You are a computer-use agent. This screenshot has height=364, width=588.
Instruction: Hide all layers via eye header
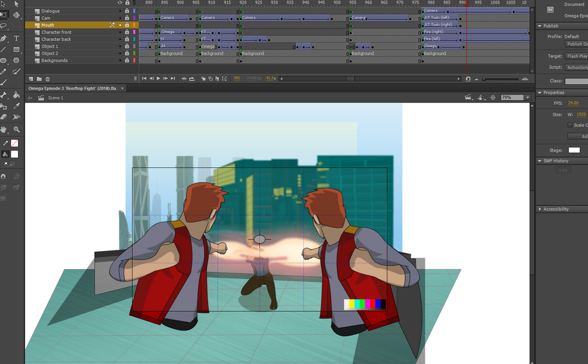pyautogui.click(x=120, y=2)
